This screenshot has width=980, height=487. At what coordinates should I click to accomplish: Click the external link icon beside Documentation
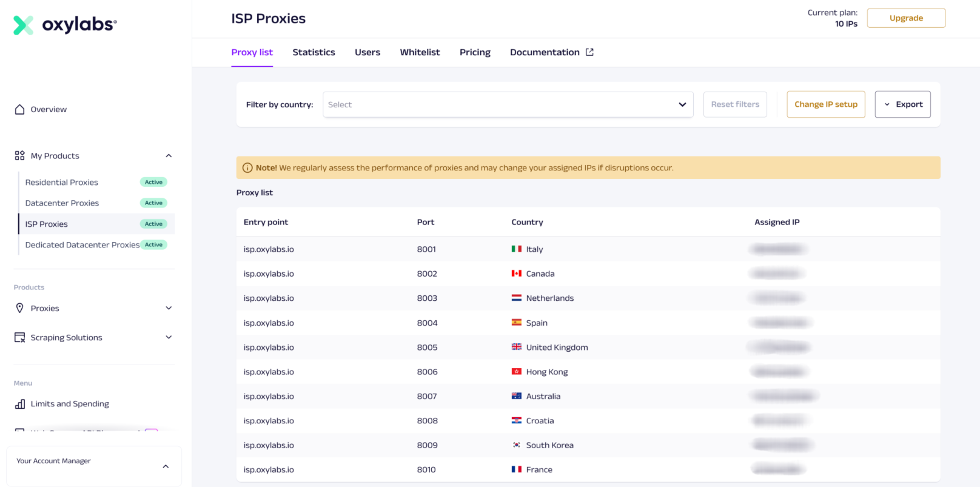(x=589, y=52)
